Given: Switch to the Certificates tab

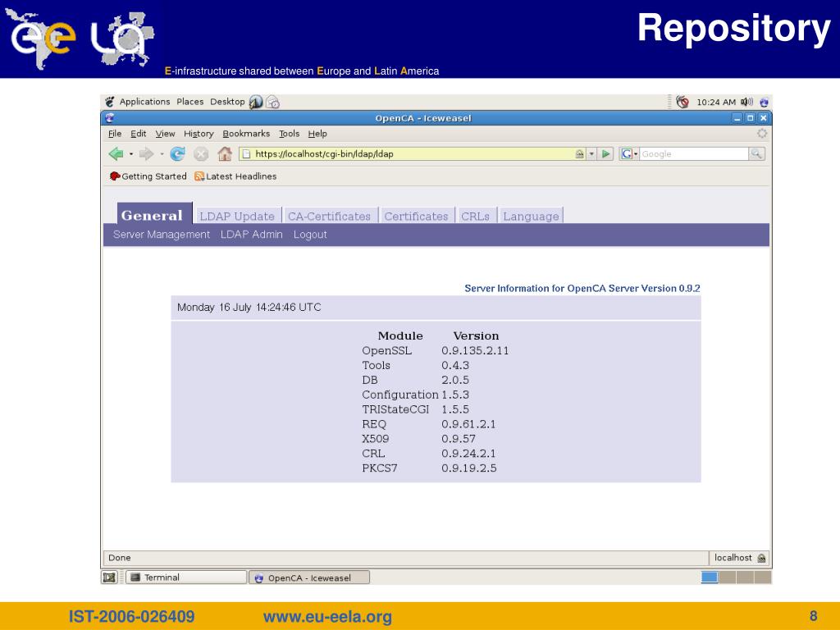Looking at the screenshot, I should point(416,216).
